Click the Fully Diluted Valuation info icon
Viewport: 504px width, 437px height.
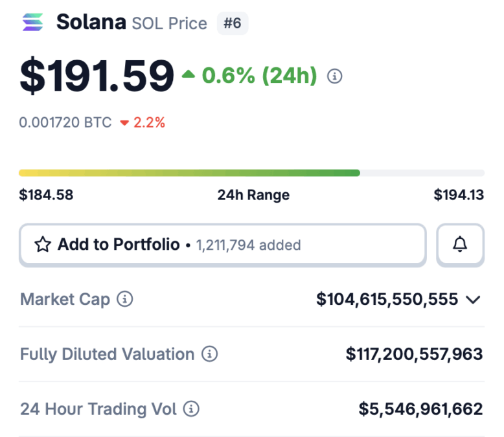tap(209, 354)
